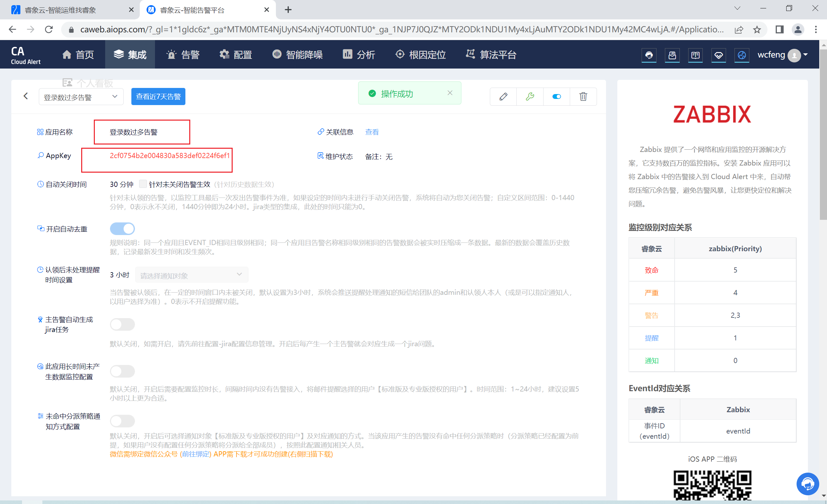Image resolution: width=827 pixels, height=504 pixels.
Task: Click the share page icon in address bar
Action: pyautogui.click(x=739, y=29)
